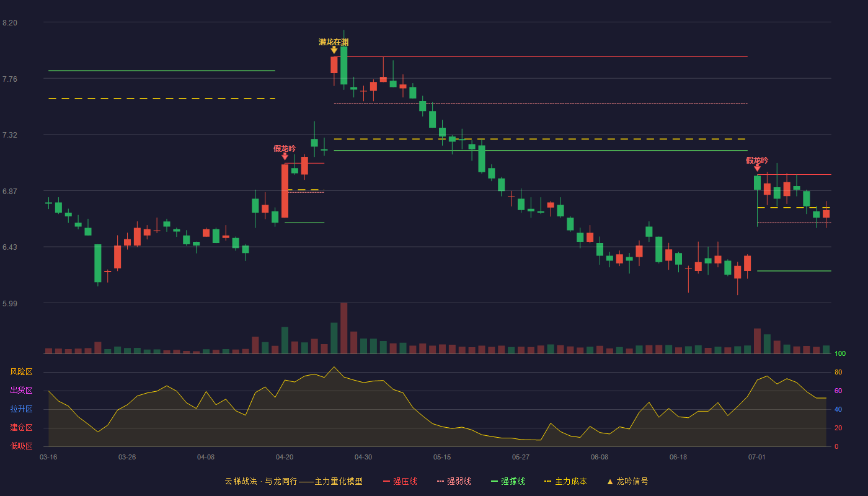Screen dimensions: 868x496
Task: Click the 7.32 price axis label
Action: click(x=10, y=135)
